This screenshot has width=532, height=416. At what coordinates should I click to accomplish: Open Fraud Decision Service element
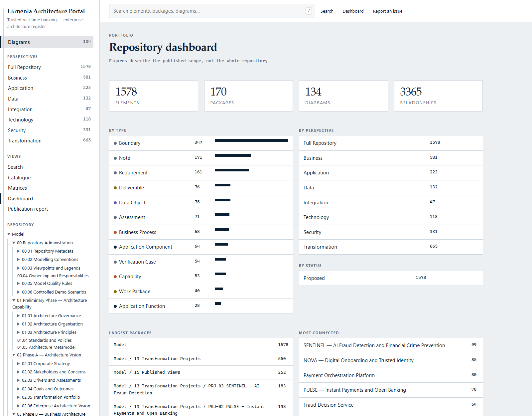(391, 405)
